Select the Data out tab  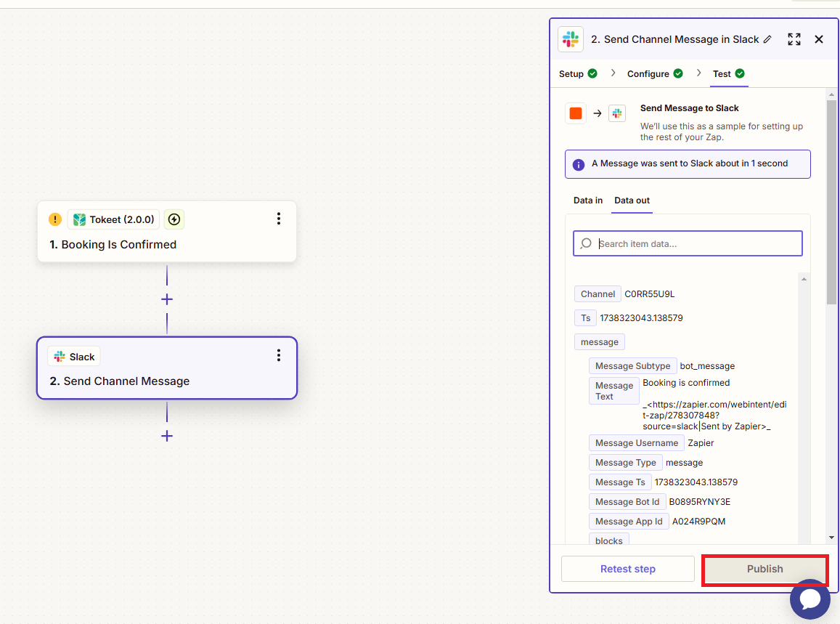point(632,200)
